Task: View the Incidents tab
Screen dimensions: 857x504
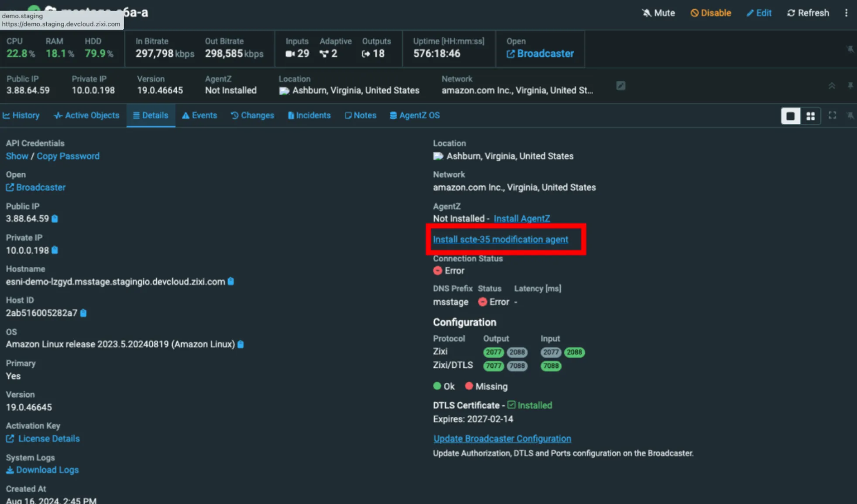Action: point(309,115)
